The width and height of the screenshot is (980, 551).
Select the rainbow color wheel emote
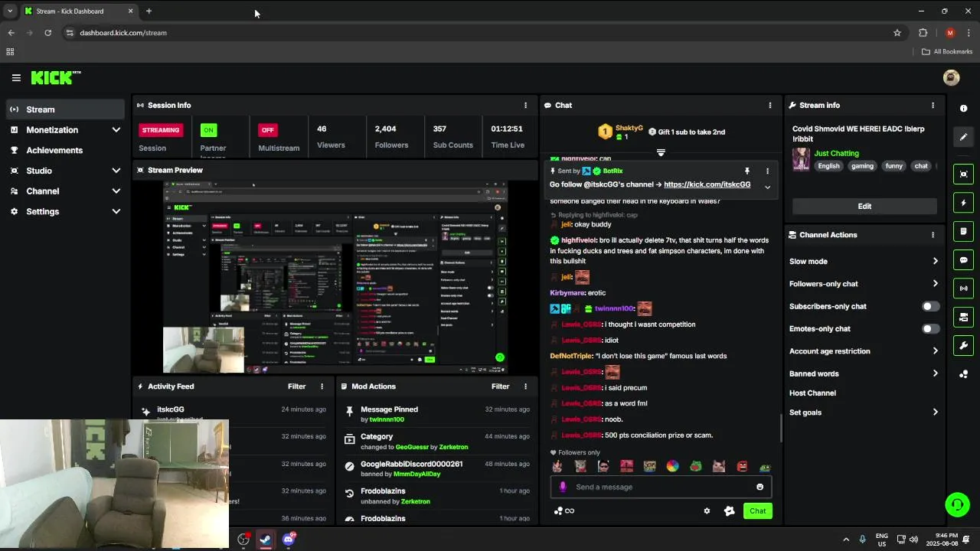pos(672,466)
